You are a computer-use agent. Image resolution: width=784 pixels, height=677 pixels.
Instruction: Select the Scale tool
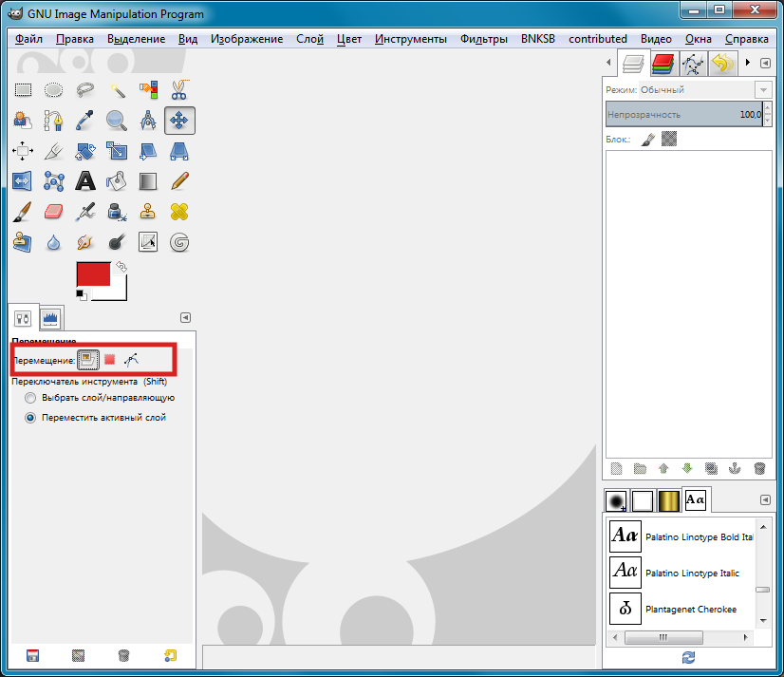117,151
